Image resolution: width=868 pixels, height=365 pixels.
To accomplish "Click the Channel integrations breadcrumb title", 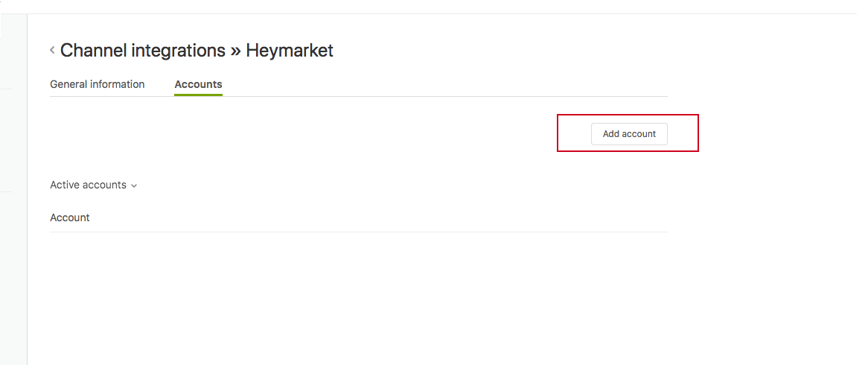I will (142, 51).
